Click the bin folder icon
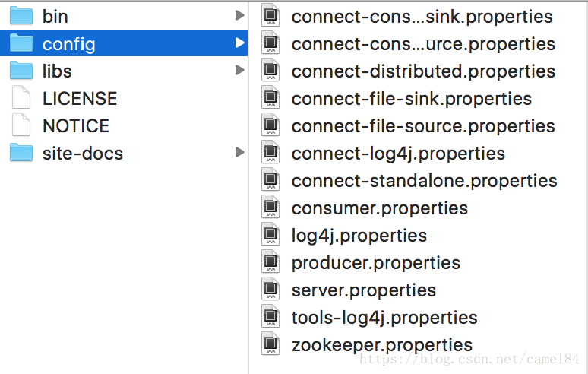 [21, 16]
